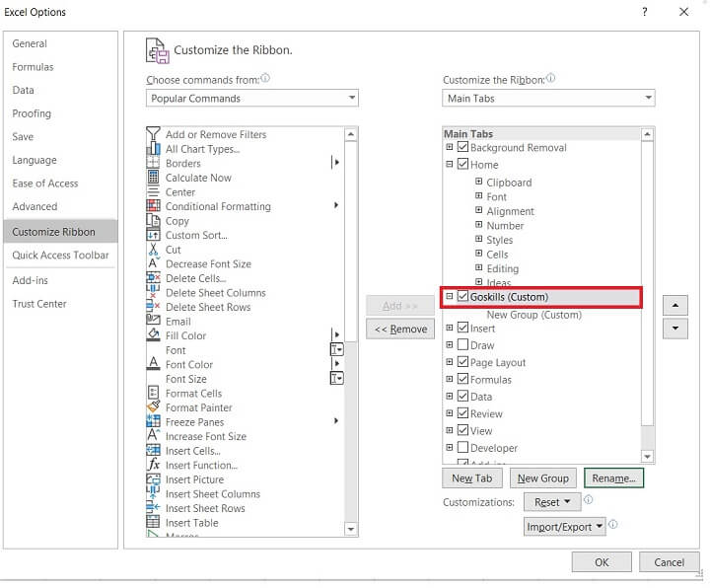
Task: Click the Insert Function fx icon
Action: (153, 465)
